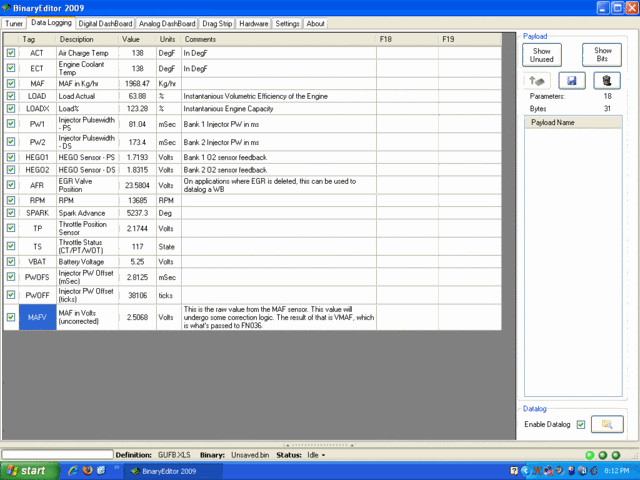Click GUFB.XLS definition name in status bar
Screen dimensions: 640x480
(174, 455)
